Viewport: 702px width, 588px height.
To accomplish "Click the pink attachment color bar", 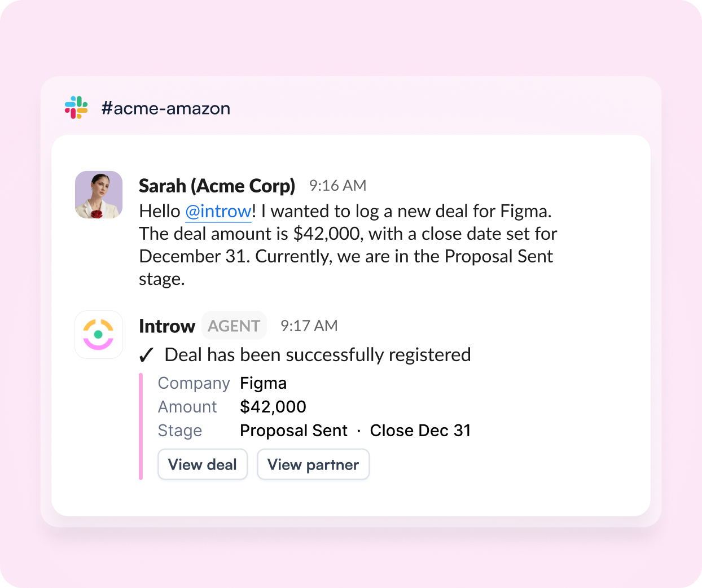I will coord(141,427).
